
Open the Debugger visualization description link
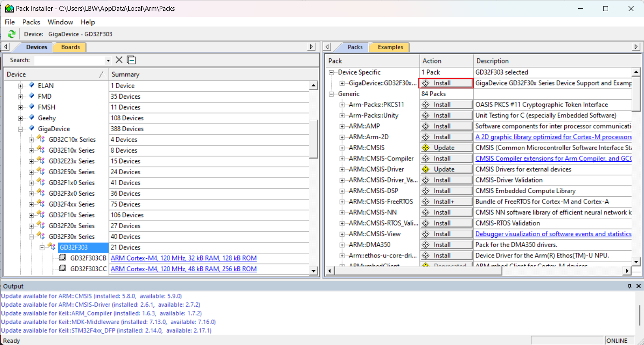pyautogui.click(x=554, y=234)
